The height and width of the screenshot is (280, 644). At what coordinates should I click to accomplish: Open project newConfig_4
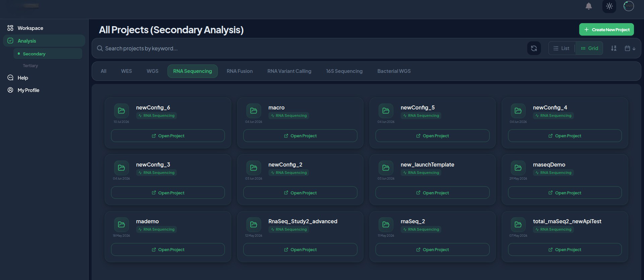pyautogui.click(x=565, y=136)
